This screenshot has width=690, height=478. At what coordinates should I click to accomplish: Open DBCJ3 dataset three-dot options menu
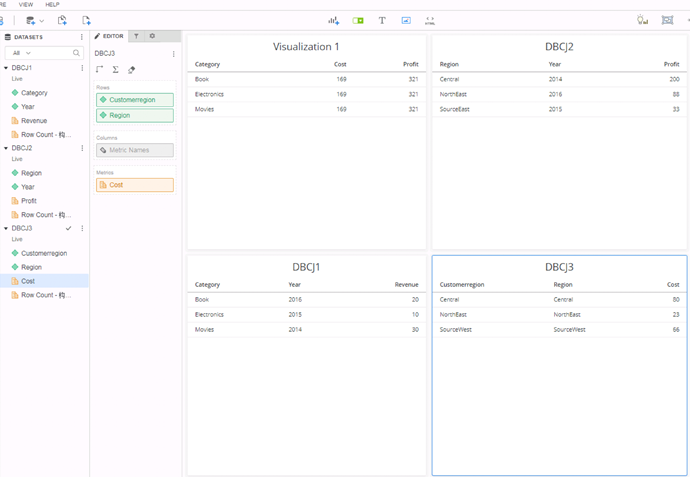[x=82, y=228]
